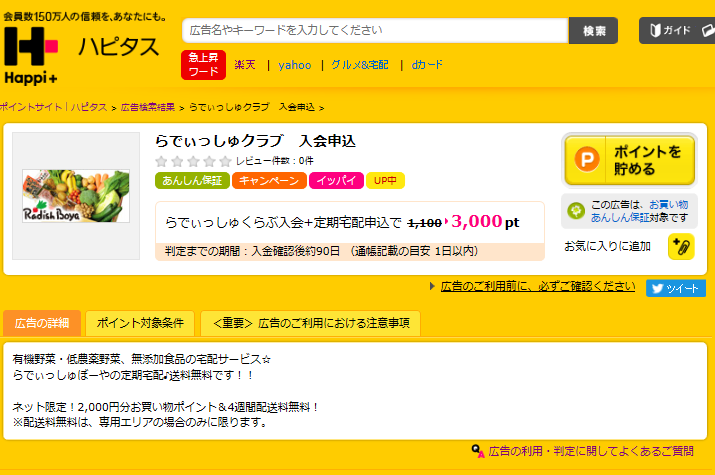Click the orange P coin icon

coord(587,159)
